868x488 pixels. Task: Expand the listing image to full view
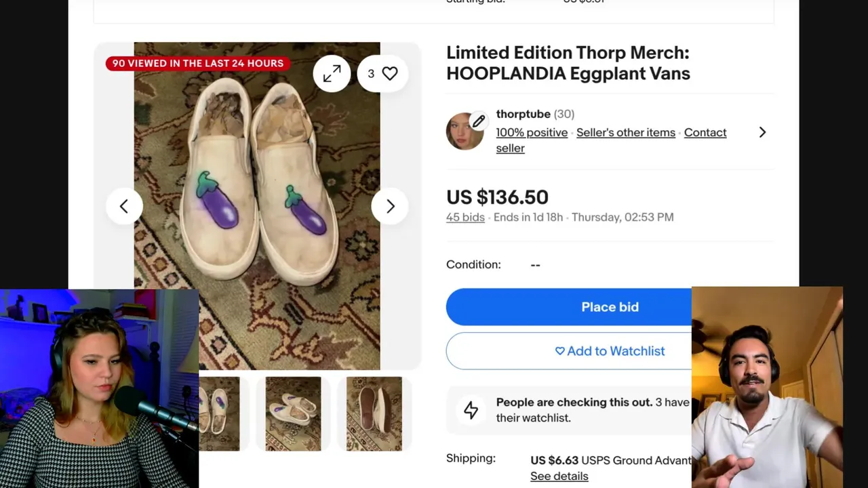click(x=332, y=74)
